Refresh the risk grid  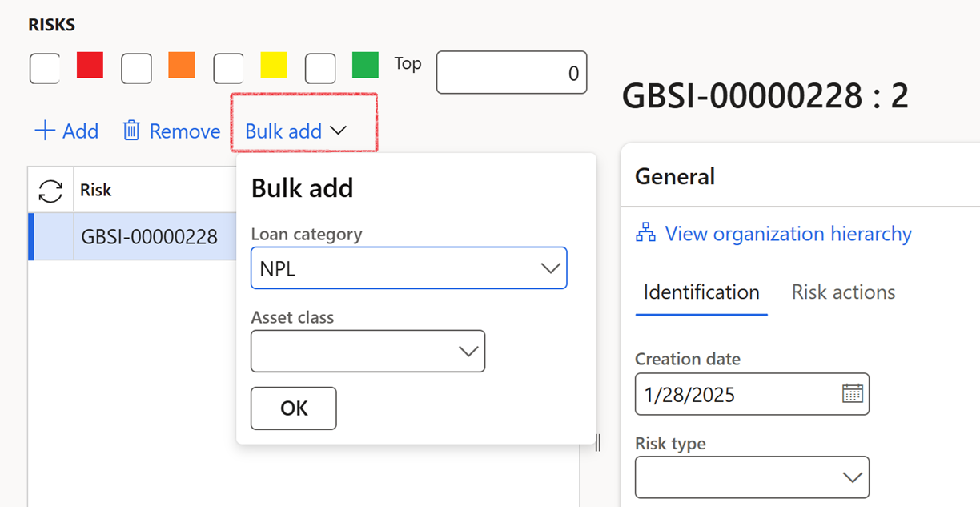(x=50, y=189)
